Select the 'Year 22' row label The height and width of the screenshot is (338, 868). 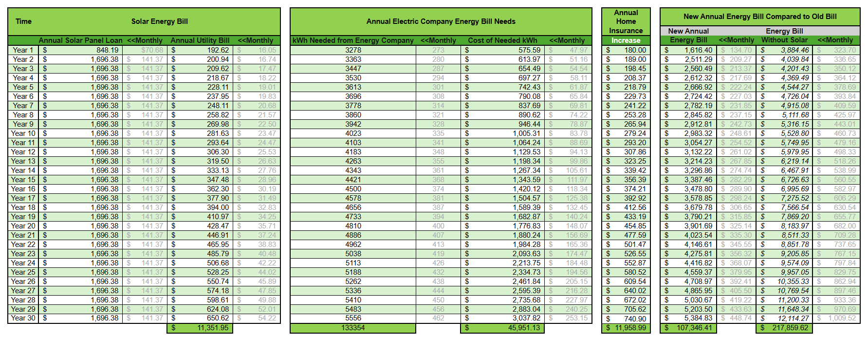click(23, 244)
